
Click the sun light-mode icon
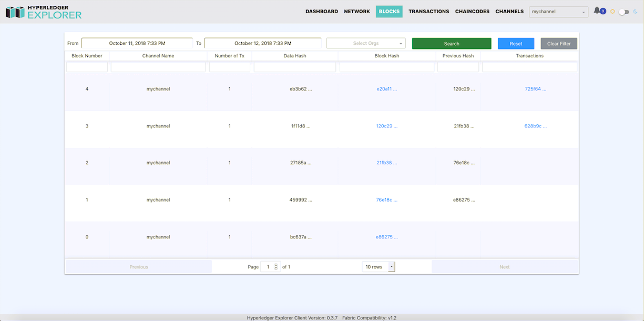coord(612,12)
